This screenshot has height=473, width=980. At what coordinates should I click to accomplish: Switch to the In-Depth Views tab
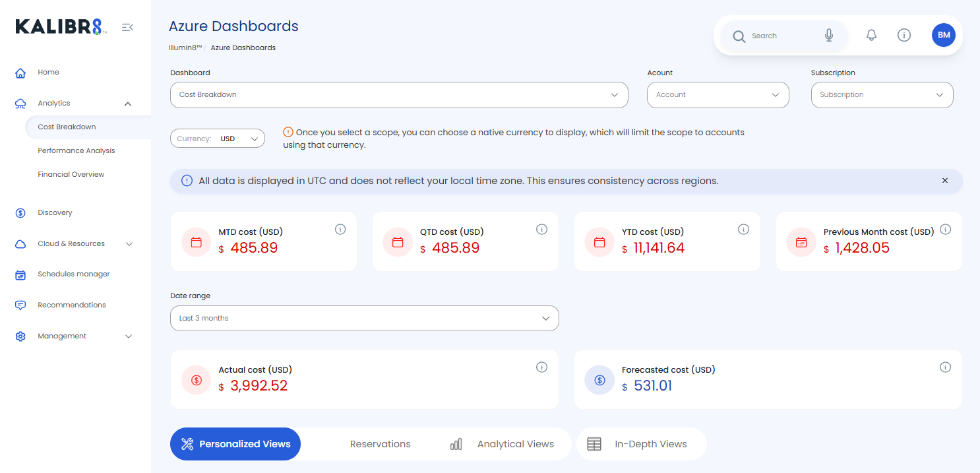pyautogui.click(x=641, y=444)
